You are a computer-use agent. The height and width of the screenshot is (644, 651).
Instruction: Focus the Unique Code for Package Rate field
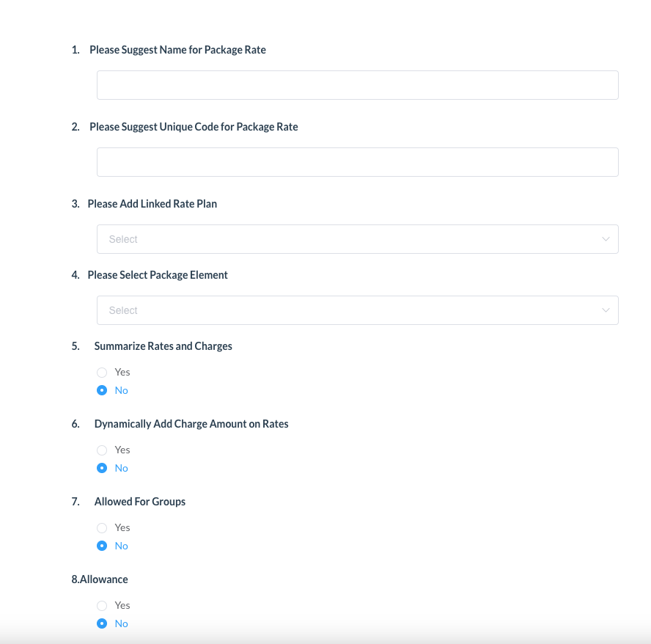[357, 162]
